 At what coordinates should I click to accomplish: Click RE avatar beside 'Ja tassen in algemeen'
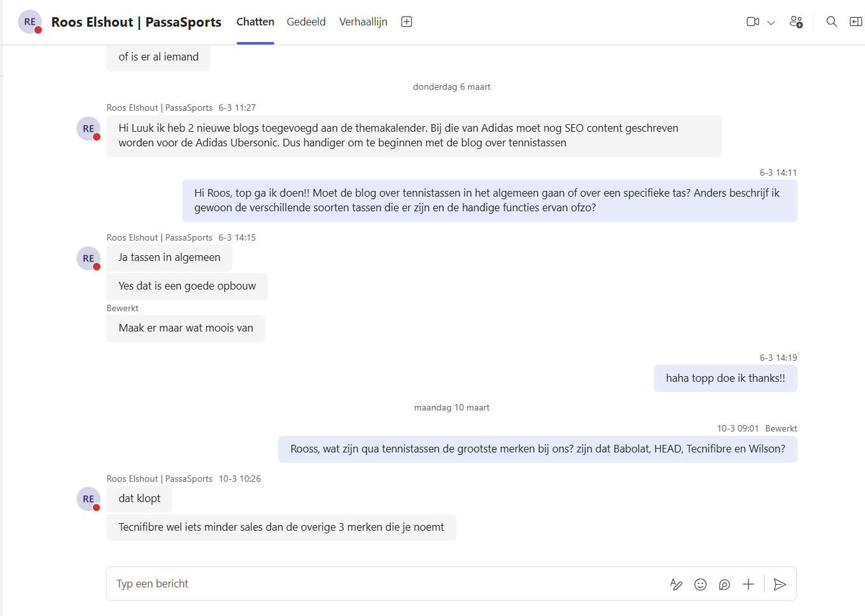tap(88, 258)
